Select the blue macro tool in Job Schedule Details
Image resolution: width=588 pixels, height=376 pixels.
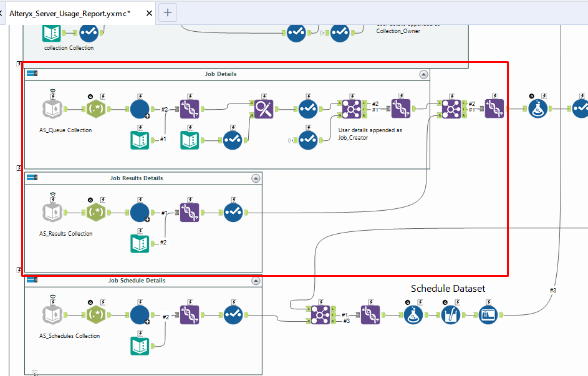[140, 315]
